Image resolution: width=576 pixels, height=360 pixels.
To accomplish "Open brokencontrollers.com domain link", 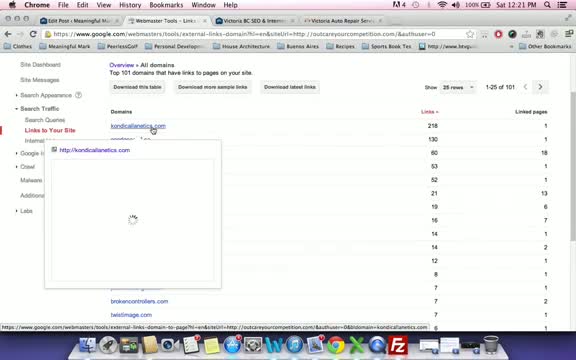I will (x=139, y=301).
